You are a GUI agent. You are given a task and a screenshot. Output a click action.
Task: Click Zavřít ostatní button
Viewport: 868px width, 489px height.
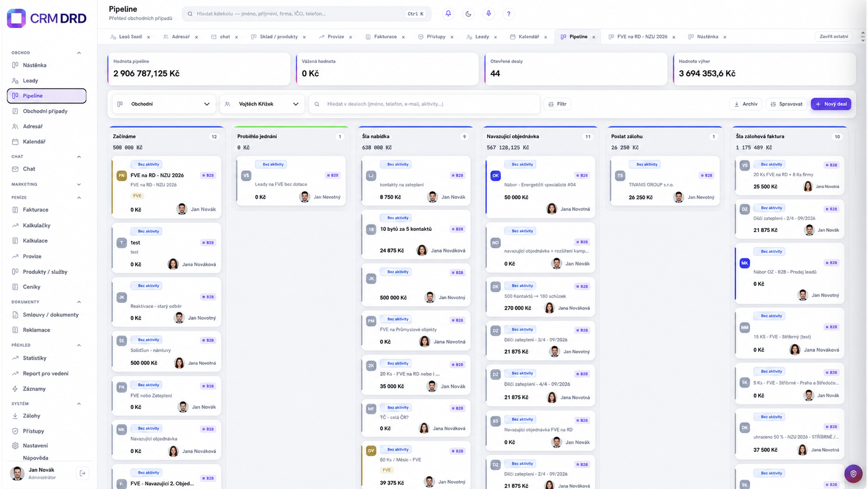(x=833, y=37)
